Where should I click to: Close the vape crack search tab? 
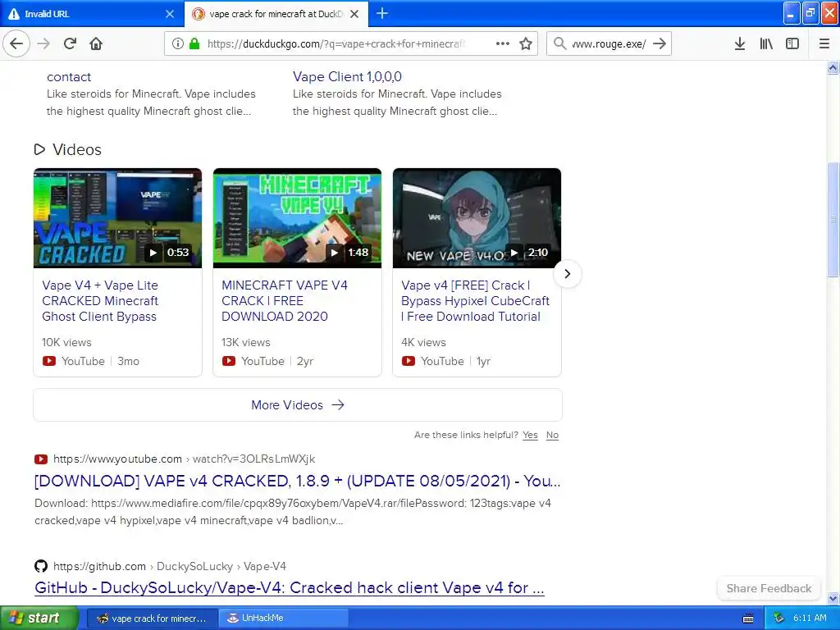point(354,14)
